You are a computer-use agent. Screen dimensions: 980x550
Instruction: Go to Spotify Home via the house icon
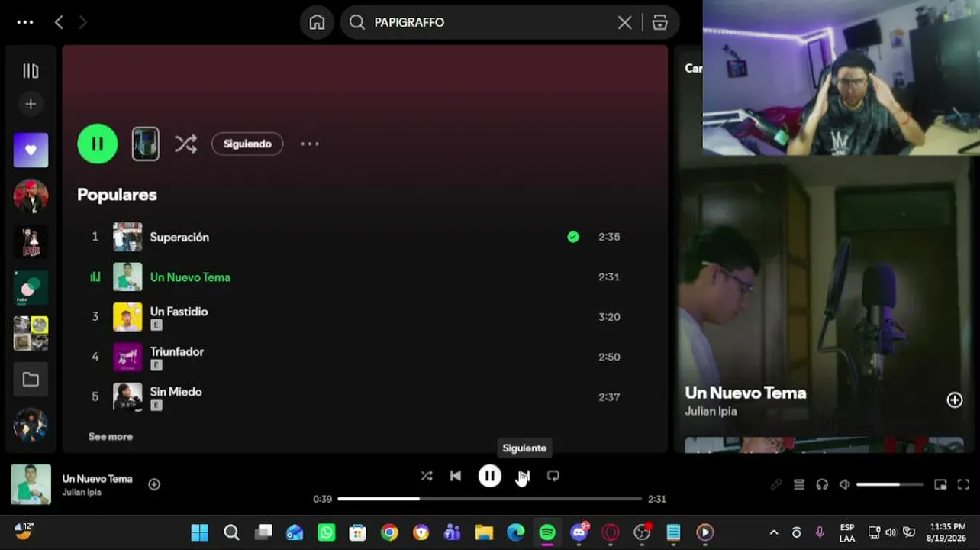point(317,22)
